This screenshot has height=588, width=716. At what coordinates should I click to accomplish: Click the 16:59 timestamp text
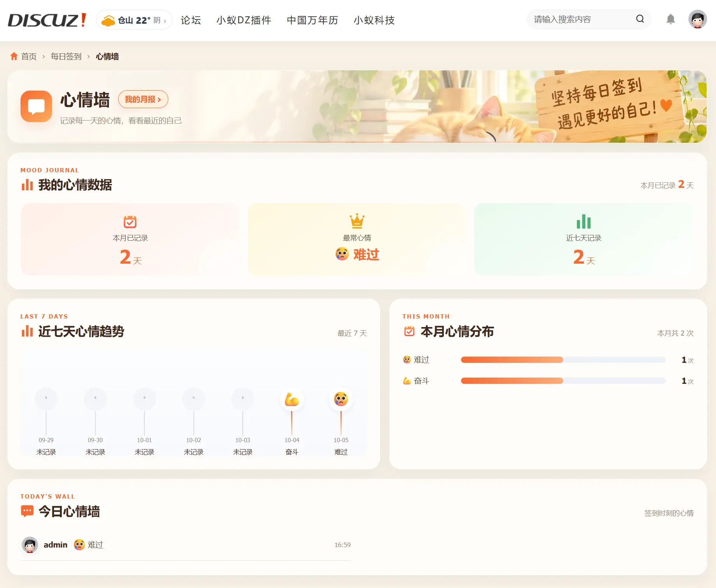(x=342, y=545)
